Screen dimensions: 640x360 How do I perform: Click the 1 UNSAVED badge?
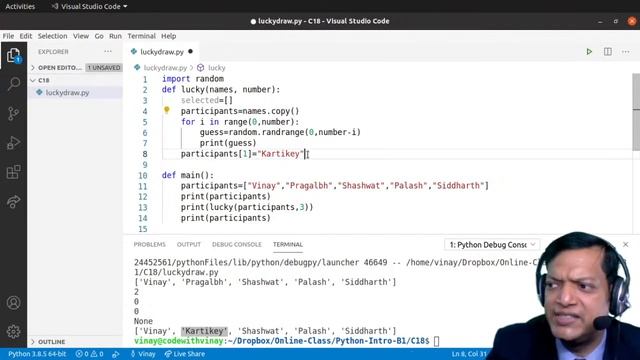(104, 68)
